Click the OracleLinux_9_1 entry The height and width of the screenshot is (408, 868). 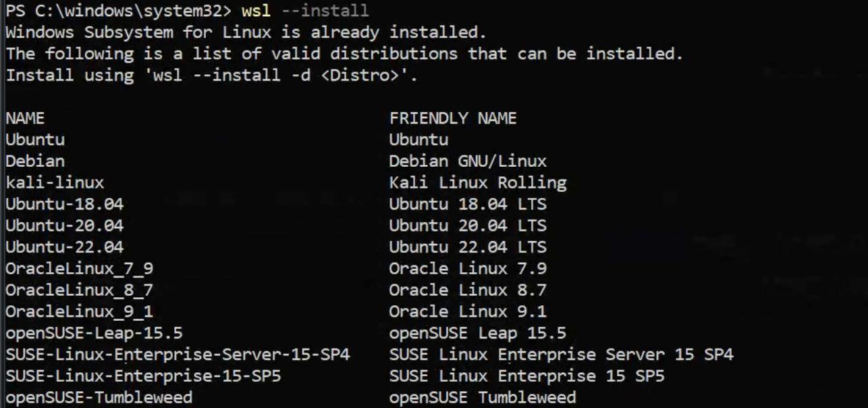[x=80, y=311]
